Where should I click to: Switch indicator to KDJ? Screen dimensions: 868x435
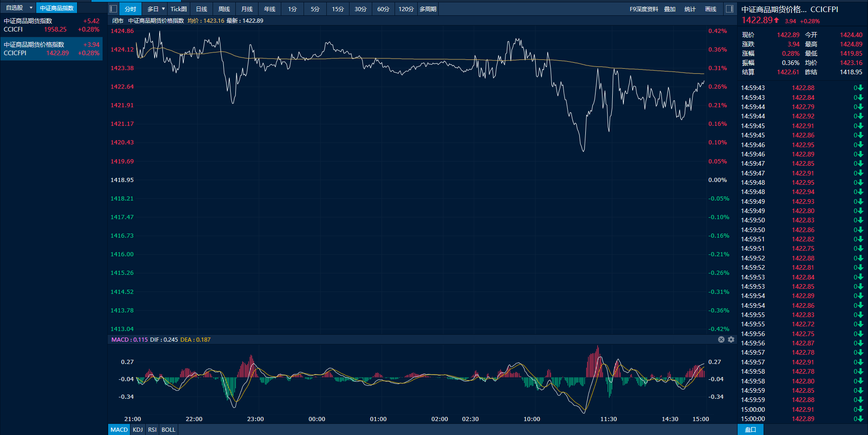coord(138,429)
